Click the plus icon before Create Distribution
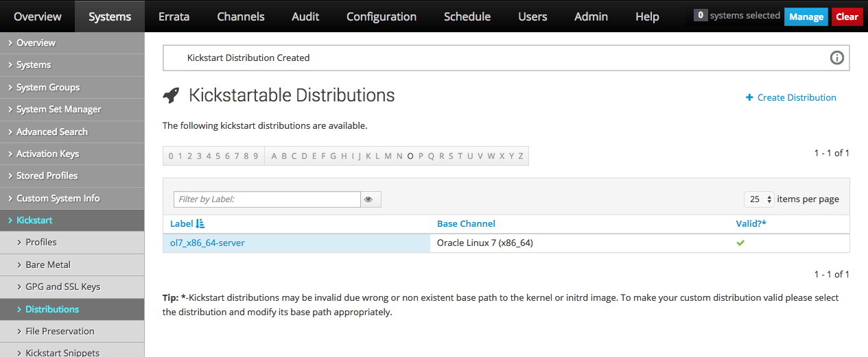 [x=749, y=97]
